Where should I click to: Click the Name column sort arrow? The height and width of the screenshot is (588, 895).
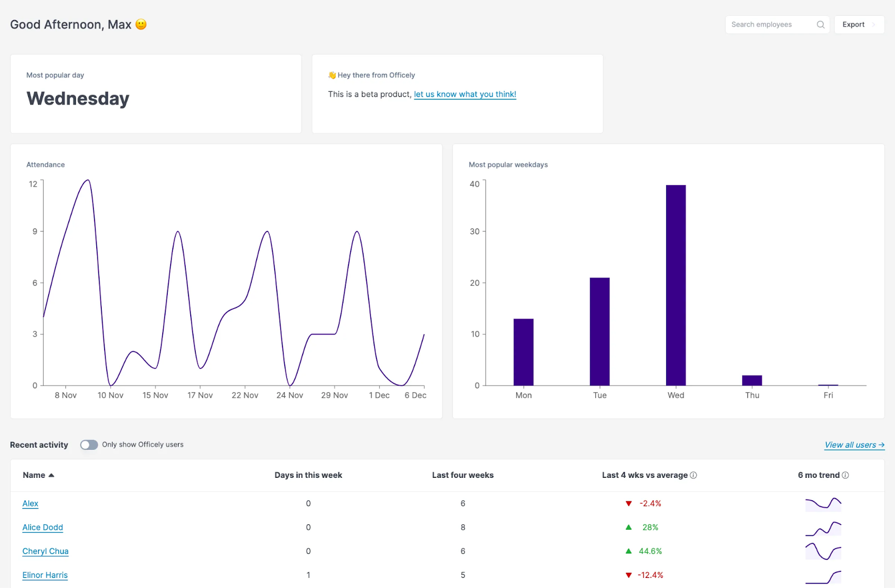coord(51,475)
